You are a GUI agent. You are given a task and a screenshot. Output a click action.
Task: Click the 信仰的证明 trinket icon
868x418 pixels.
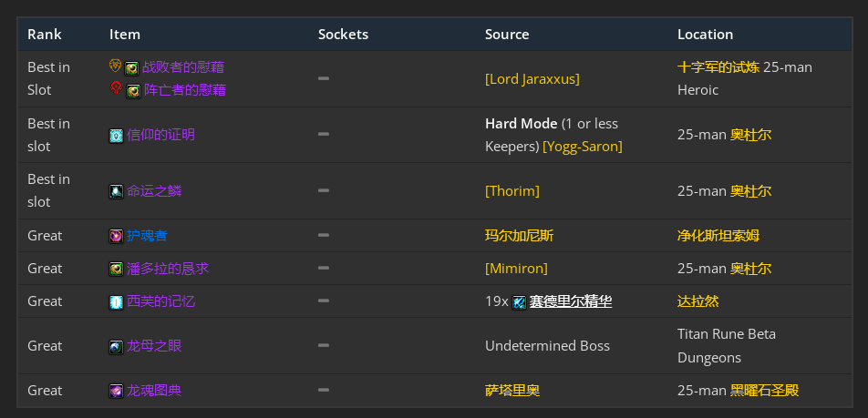(116, 135)
